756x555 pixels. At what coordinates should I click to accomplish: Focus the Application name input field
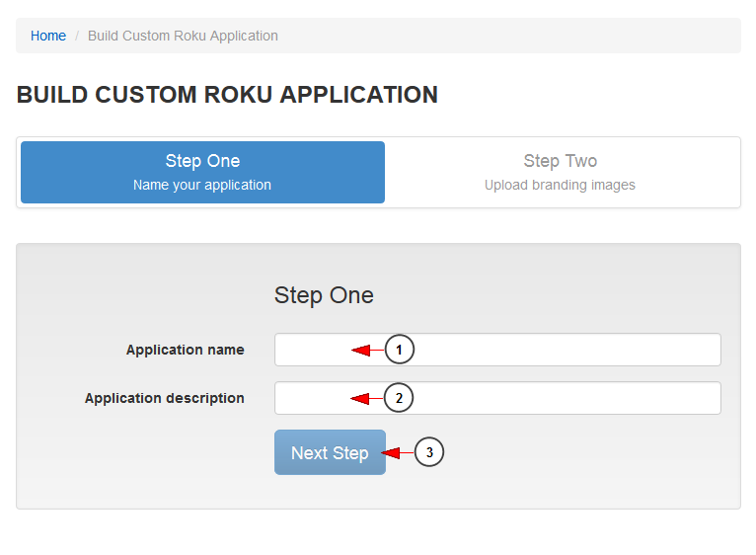coord(497,350)
